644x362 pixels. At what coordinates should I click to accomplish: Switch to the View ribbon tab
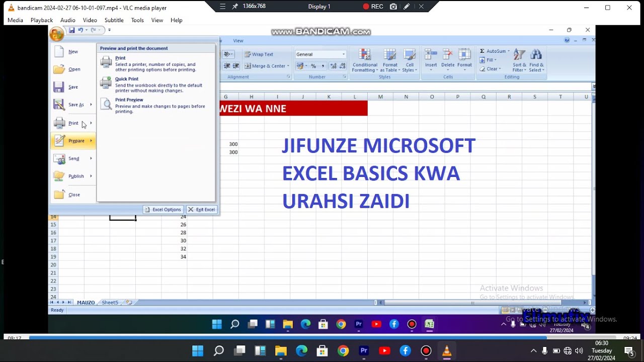[238, 41]
